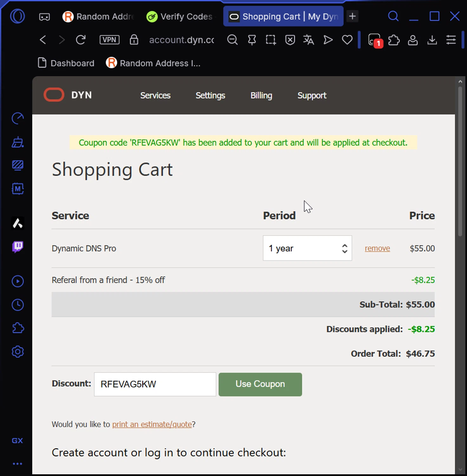
Task: Take a snapshot with the capture icon
Action: (271, 40)
